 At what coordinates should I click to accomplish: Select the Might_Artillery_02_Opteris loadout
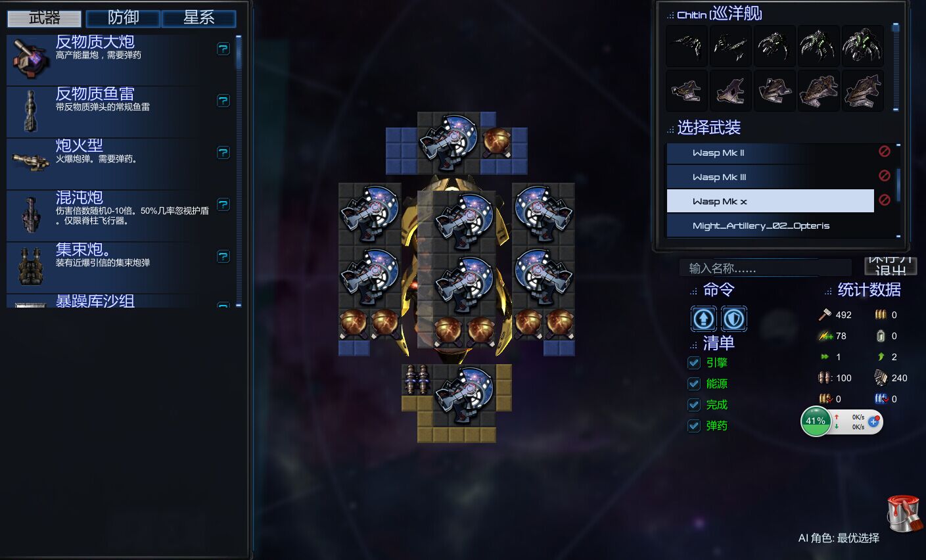pos(770,225)
